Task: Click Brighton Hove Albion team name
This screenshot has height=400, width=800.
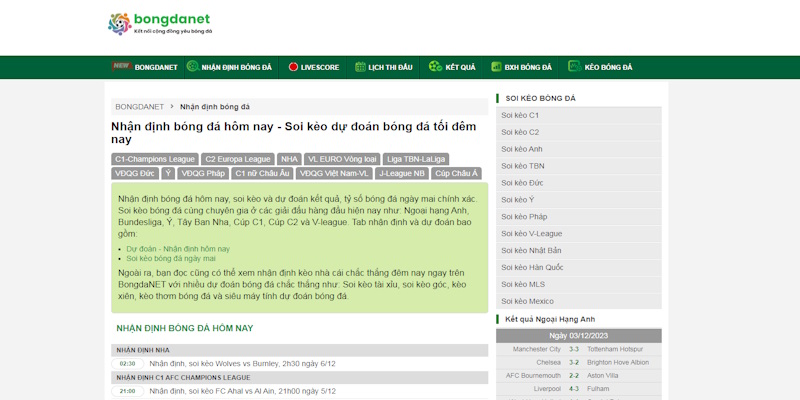Action: 618,362
